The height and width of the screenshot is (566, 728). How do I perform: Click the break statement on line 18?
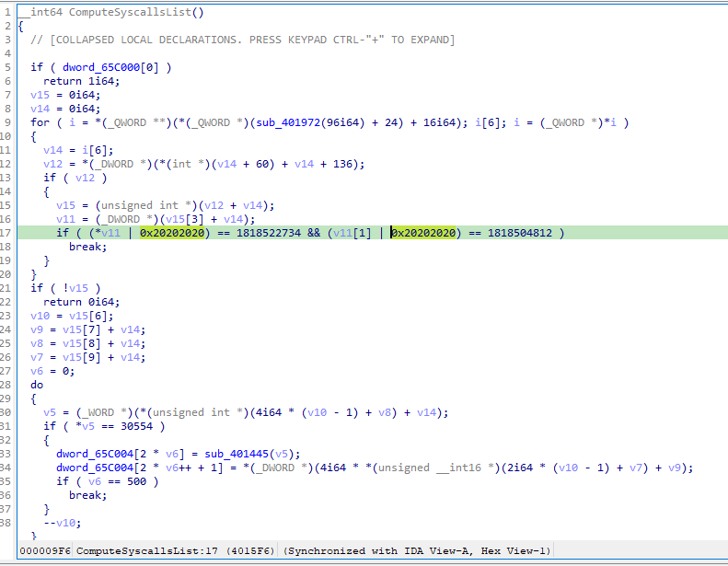click(87, 247)
